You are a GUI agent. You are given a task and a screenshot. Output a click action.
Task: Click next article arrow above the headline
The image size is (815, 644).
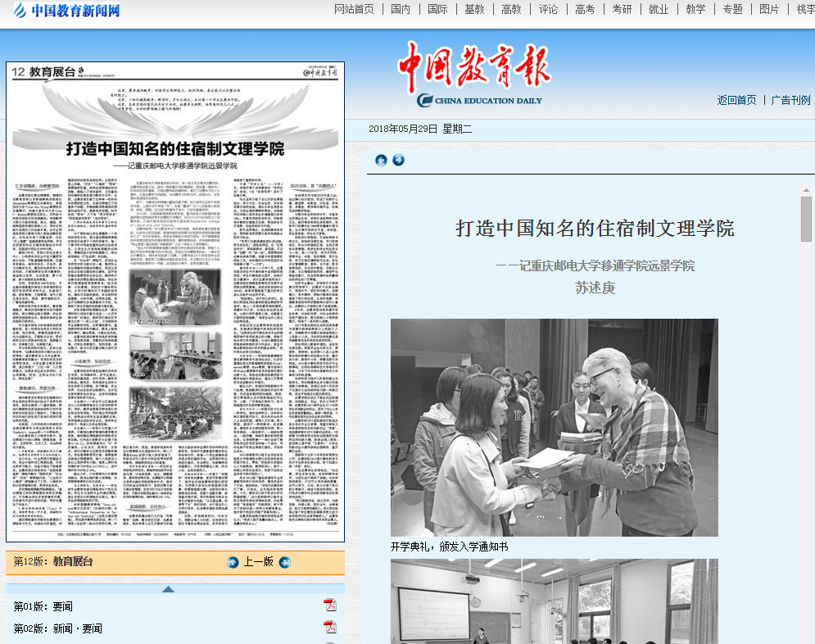tap(398, 161)
